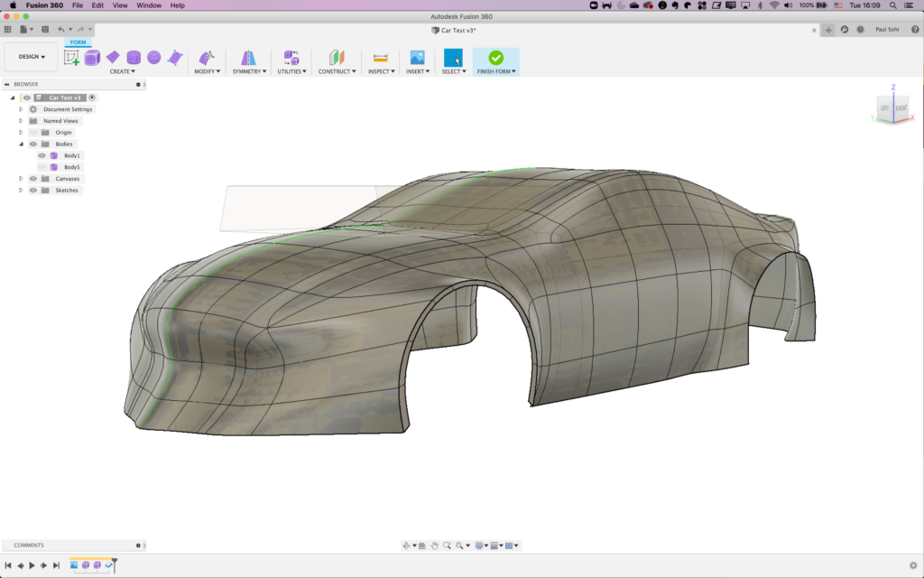Click Front on the ViewCube

(901, 107)
